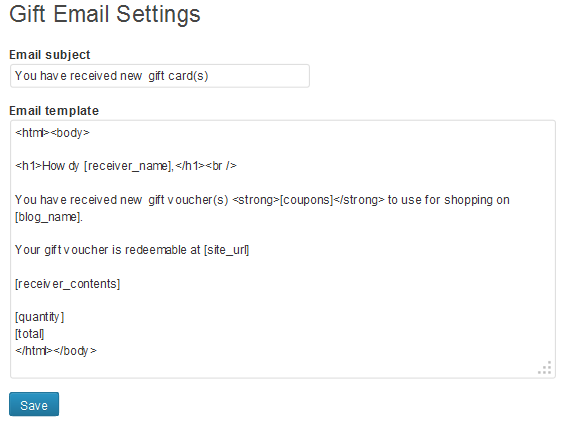Click the Email subject label
The height and width of the screenshot is (429, 588).
coord(50,55)
